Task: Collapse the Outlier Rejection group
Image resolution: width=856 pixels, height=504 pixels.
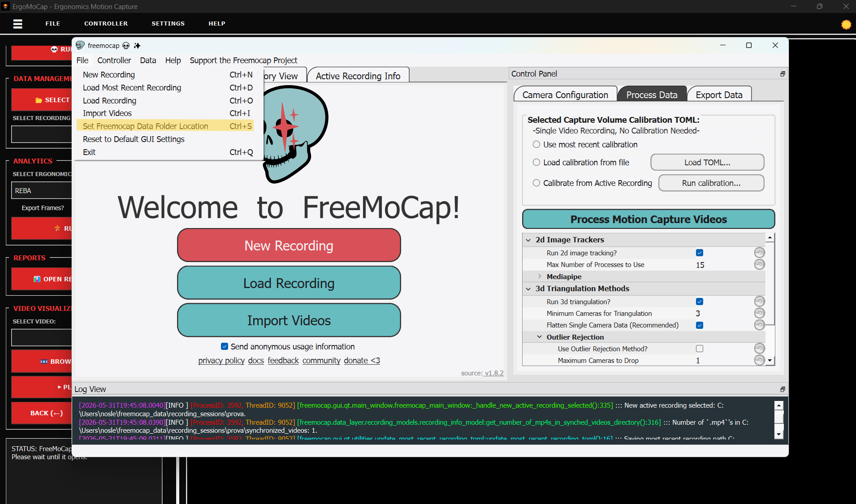Action: coord(540,337)
